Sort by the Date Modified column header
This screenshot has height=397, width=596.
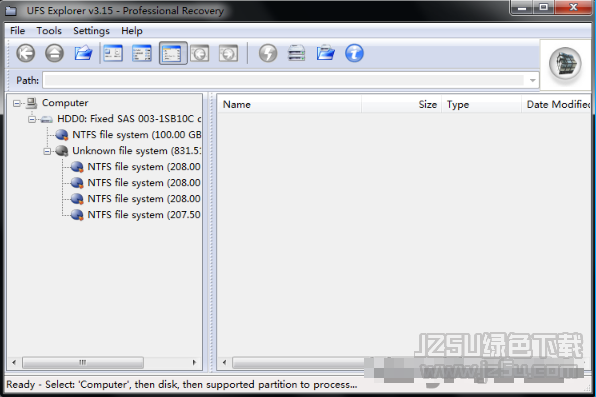[556, 104]
